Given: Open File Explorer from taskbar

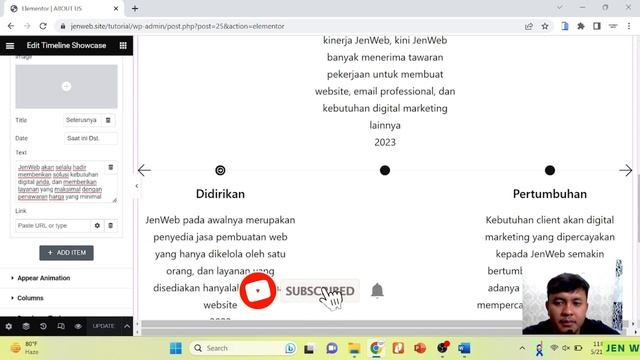Looking at the screenshot, I should point(354,348).
